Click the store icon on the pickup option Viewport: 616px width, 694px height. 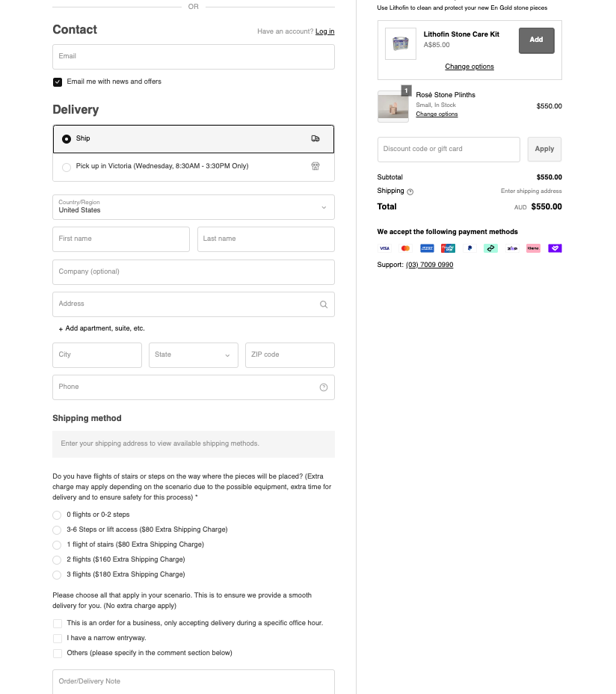[315, 166]
